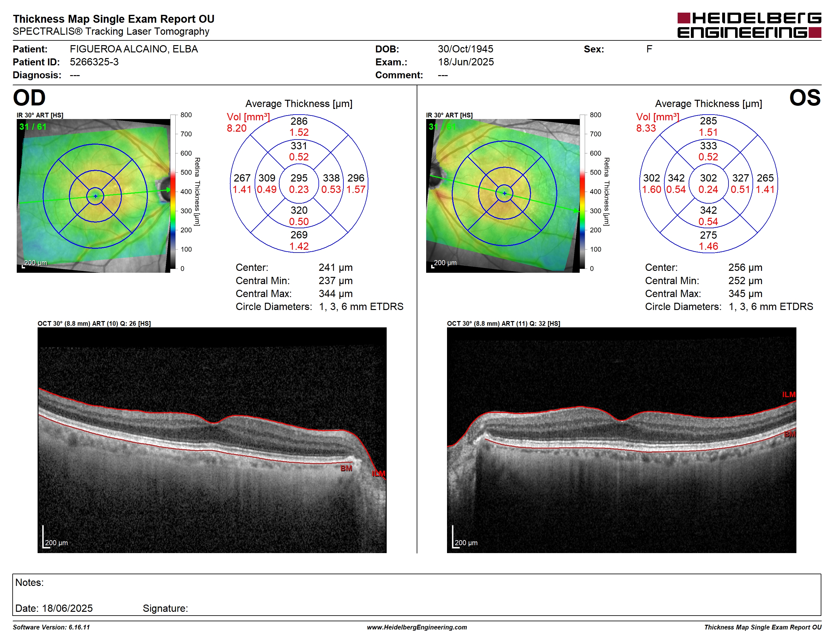The width and height of the screenshot is (834, 644).
Task: Click OS central volume value 0.24
Action: (x=708, y=190)
